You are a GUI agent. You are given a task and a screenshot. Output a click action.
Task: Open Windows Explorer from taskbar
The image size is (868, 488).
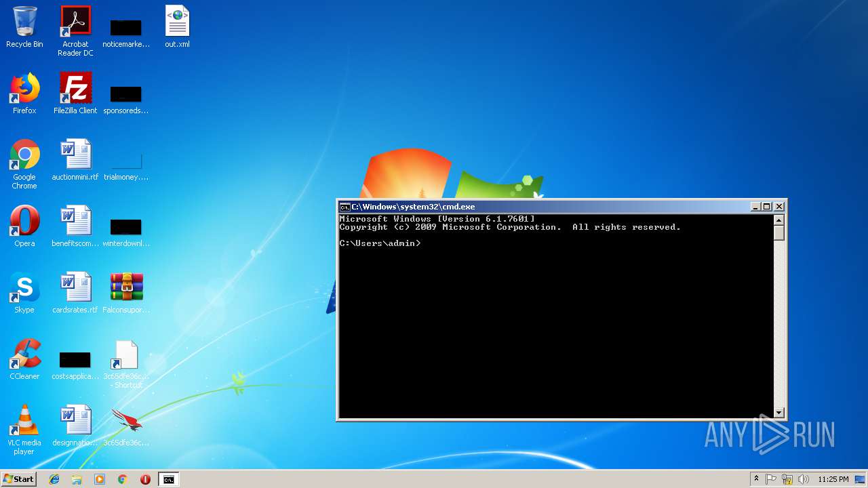pyautogui.click(x=77, y=479)
